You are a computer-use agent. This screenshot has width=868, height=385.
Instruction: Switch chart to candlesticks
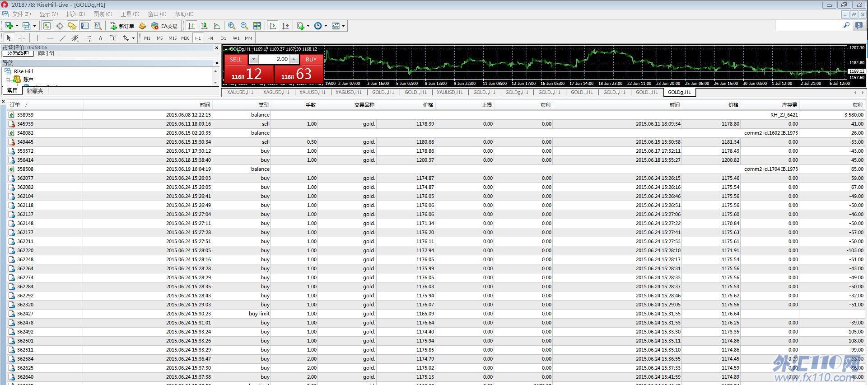point(204,26)
